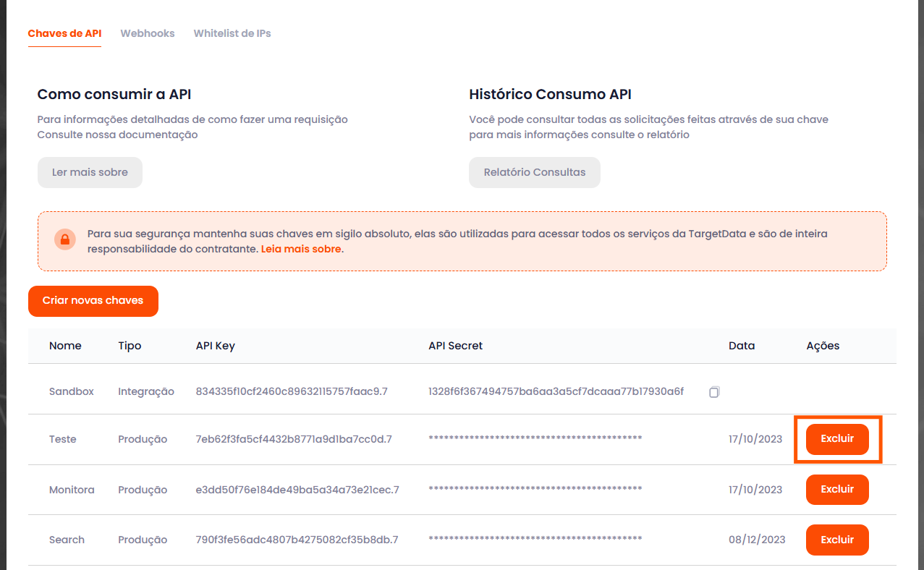Click the masked API Secret in Teste row

[535, 439]
